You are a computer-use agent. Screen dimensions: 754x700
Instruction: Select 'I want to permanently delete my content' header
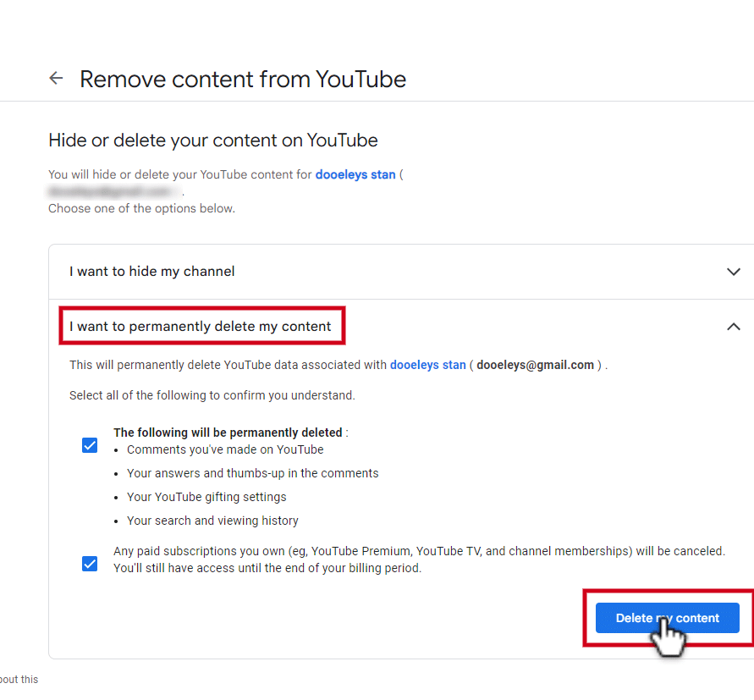coord(200,326)
